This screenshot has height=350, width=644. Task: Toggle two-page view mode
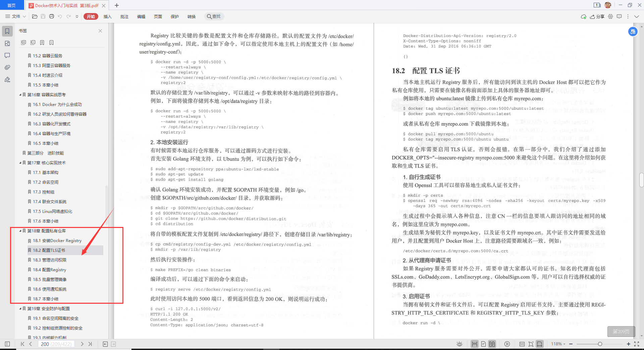[x=492, y=344]
